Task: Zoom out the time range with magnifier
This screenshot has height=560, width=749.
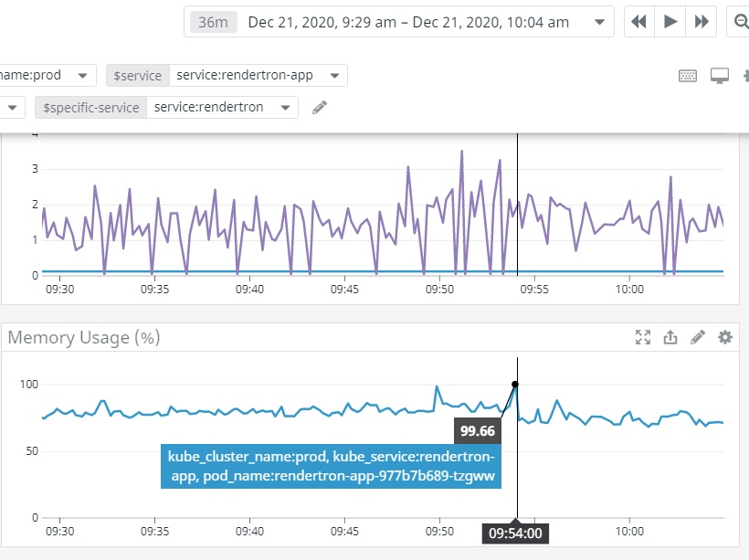Action: point(740,22)
